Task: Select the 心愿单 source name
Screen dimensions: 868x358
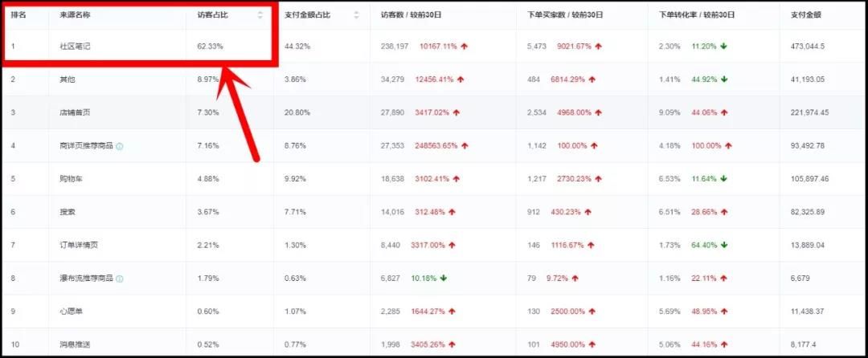Action: click(72, 311)
